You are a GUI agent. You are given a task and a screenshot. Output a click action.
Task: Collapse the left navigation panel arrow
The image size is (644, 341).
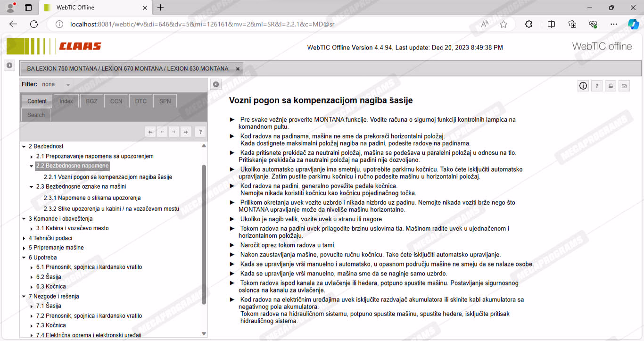pyautogui.click(x=216, y=84)
